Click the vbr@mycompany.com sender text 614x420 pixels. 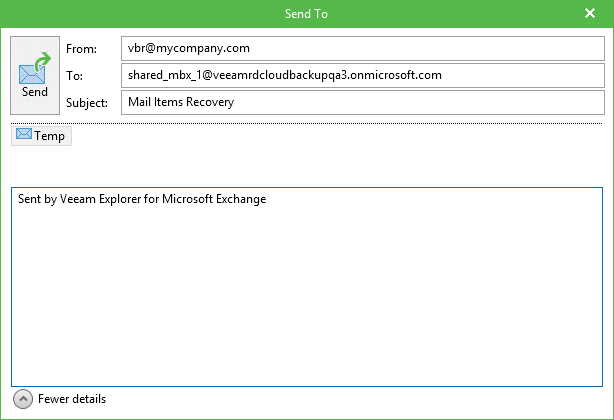pos(189,48)
